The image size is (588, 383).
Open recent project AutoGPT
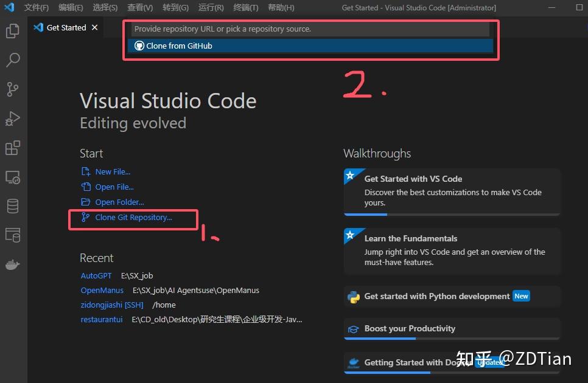click(x=96, y=275)
